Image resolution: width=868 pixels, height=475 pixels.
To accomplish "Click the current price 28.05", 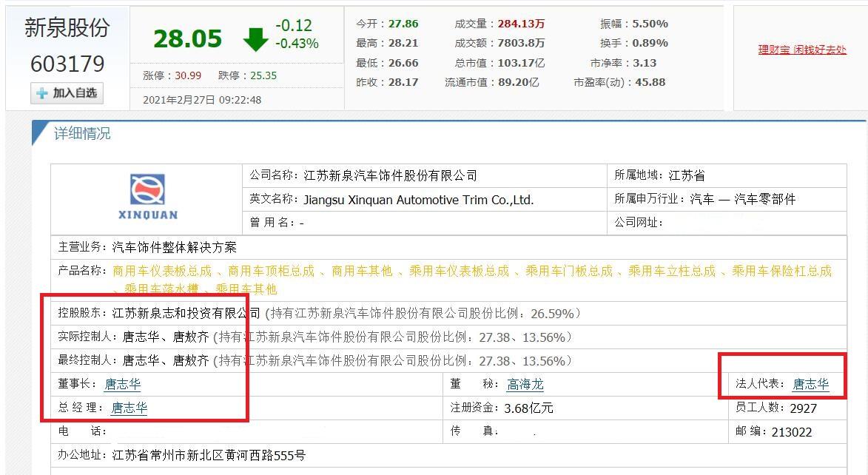I will tap(188, 38).
